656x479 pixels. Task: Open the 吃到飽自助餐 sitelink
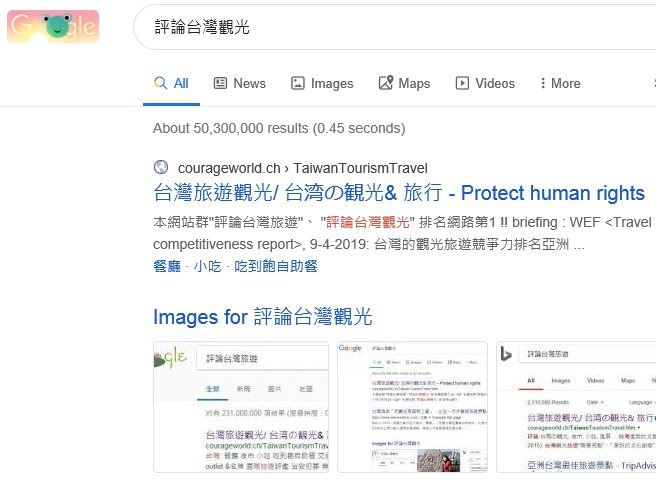click(276, 266)
